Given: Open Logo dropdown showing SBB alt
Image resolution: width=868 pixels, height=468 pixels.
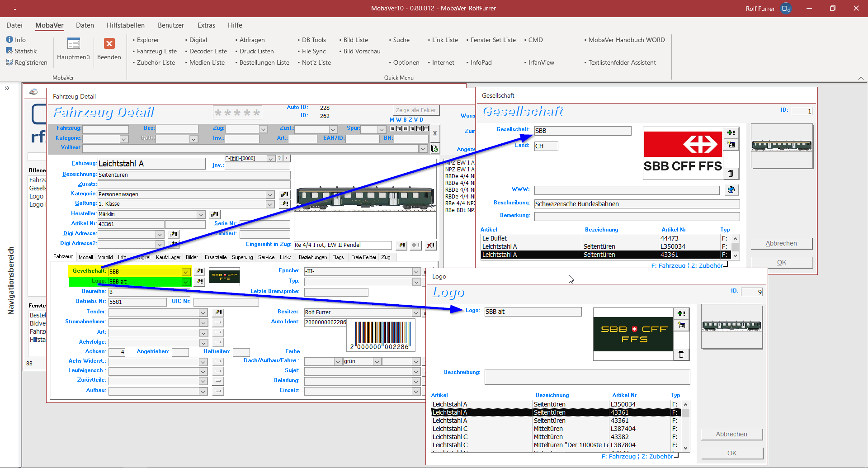Looking at the screenshot, I should tap(186, 282).
